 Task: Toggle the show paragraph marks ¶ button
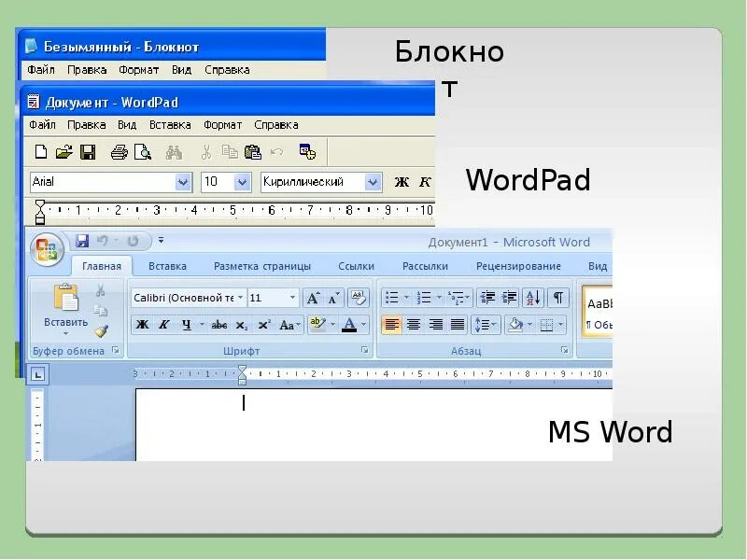(557, 298)
